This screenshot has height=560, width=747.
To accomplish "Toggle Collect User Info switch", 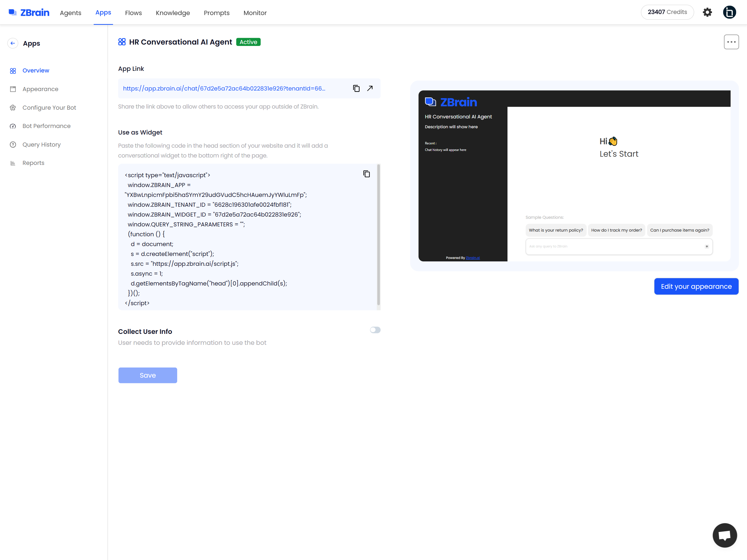I will [x=375, y=330].
